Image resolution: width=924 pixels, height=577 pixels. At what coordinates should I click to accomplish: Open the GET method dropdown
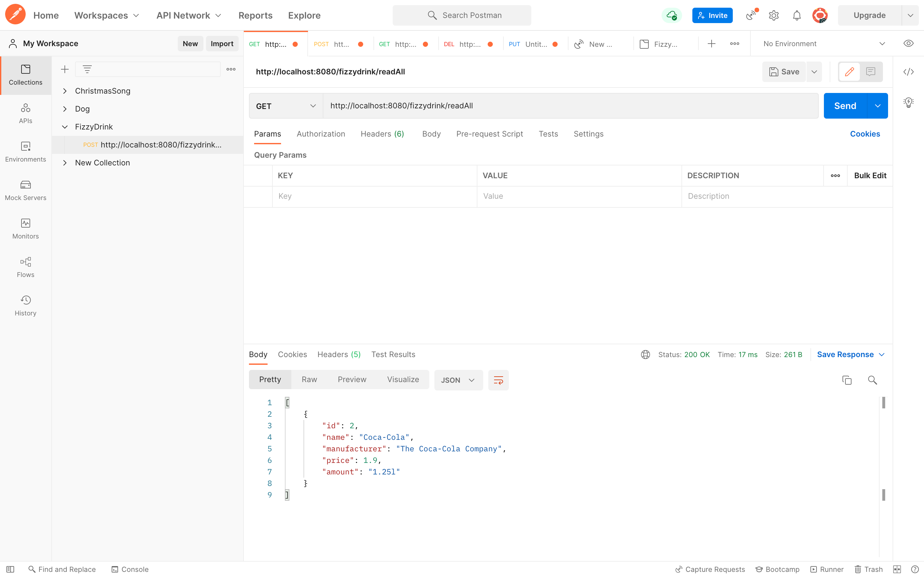285,106
